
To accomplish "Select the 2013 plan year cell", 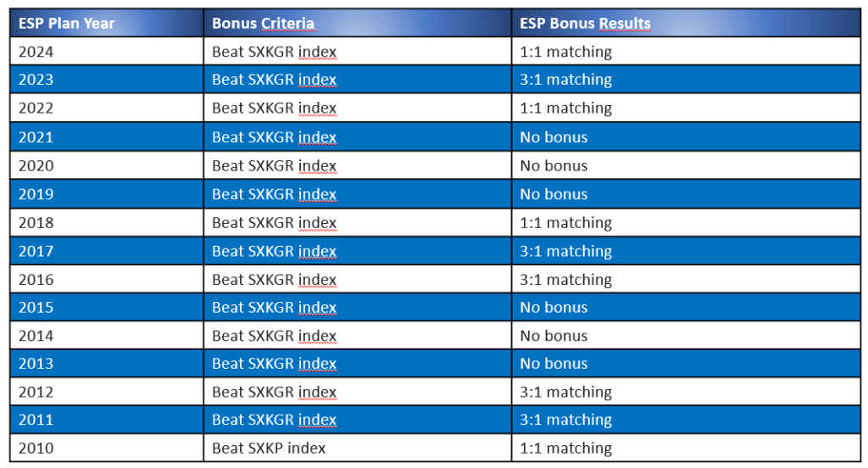I will pyautogui.click(x=36, y=364).
